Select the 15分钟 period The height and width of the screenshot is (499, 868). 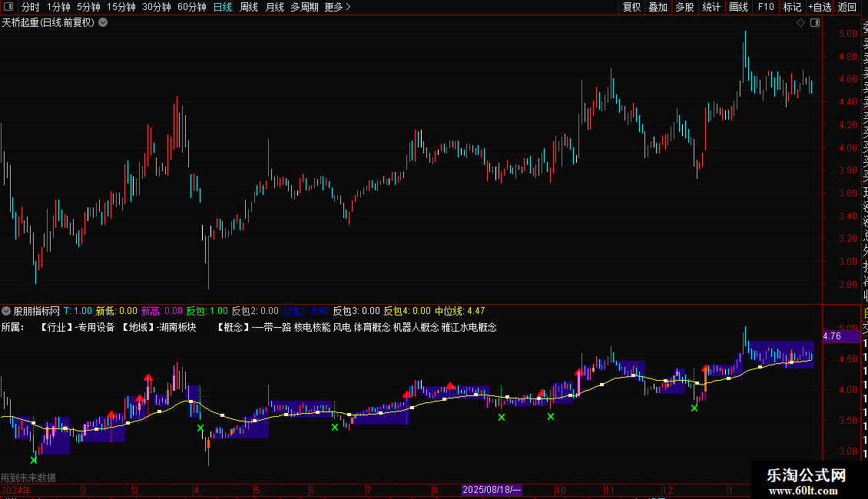coord(121,7)
